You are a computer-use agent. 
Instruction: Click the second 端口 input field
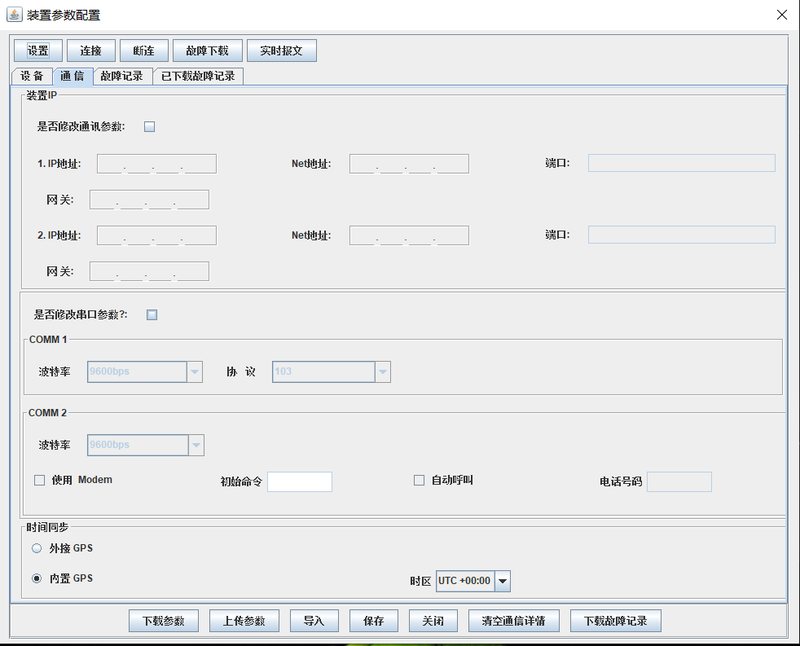pyautogui.click(x=682, y=235)
